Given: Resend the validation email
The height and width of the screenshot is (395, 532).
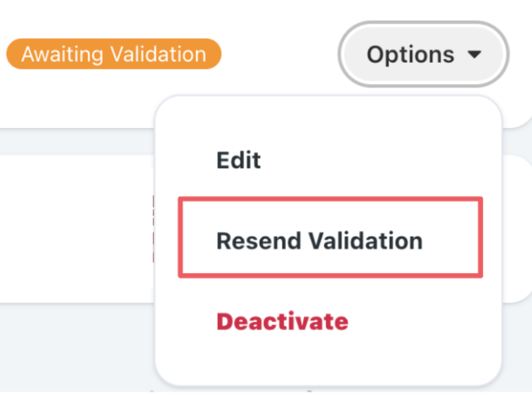Looking at the screenshot, I should (320, 241).
